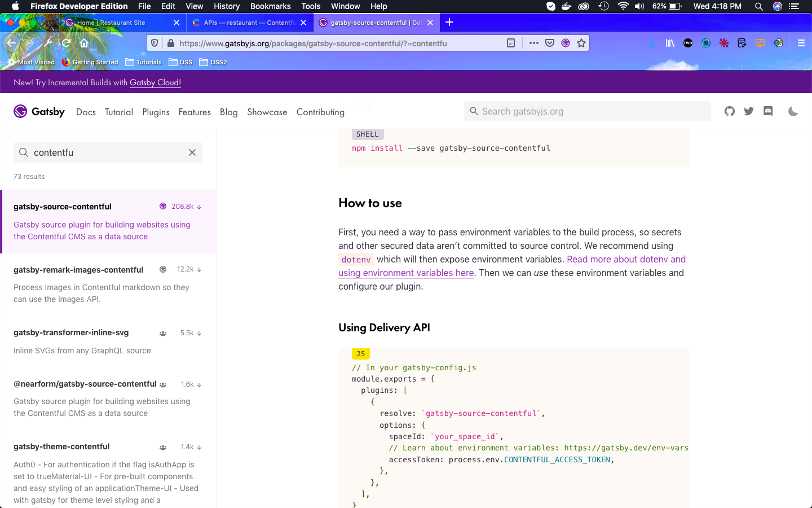
Task: Open the browser home page icon
Action: (84, 43)
